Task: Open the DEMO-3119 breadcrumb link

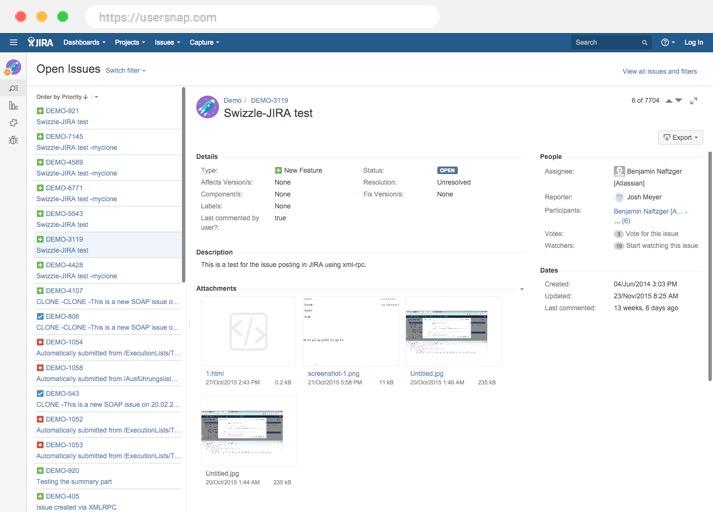Action: pos(269,100)
